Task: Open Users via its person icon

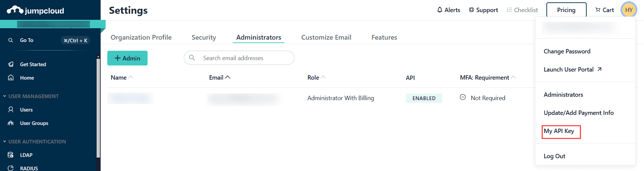Action: pyautogui.click(x=11, y=110)
